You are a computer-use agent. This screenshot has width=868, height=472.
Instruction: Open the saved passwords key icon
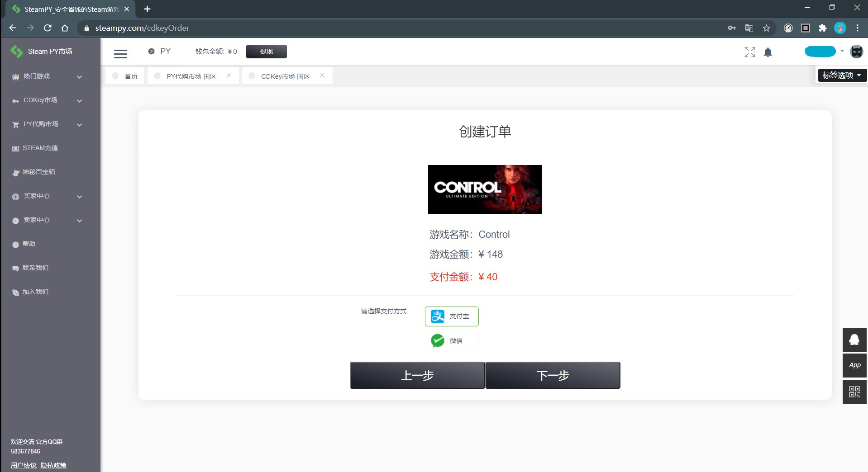coord(732,28)
